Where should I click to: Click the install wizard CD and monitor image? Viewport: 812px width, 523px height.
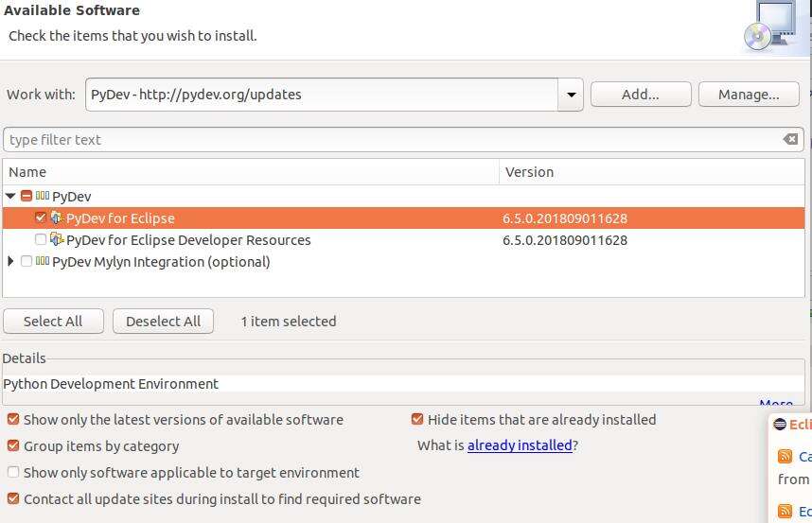pyautogui.click(x=770, y=26)
